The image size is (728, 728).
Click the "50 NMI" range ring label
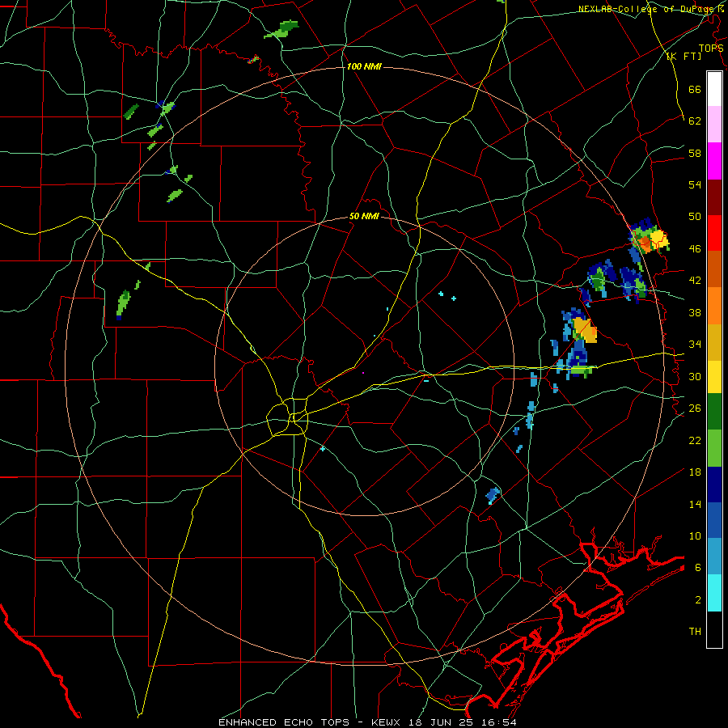364,216
